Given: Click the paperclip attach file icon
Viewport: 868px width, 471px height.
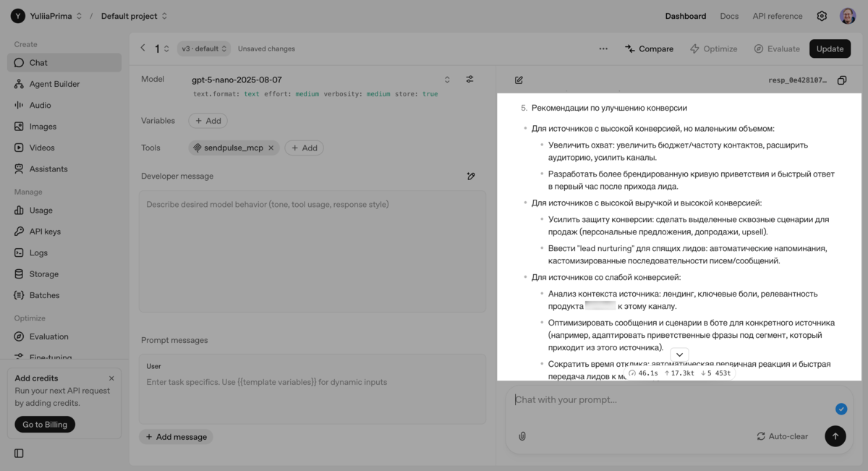Looking at the screenshot, I should pyautogui.click(x=522, y=436).
